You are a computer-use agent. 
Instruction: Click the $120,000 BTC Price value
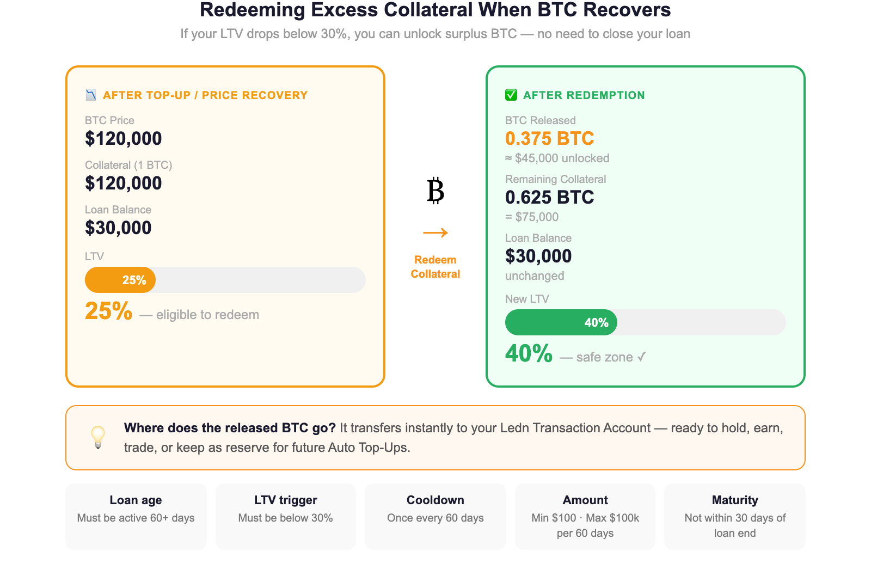coord(124,138)
